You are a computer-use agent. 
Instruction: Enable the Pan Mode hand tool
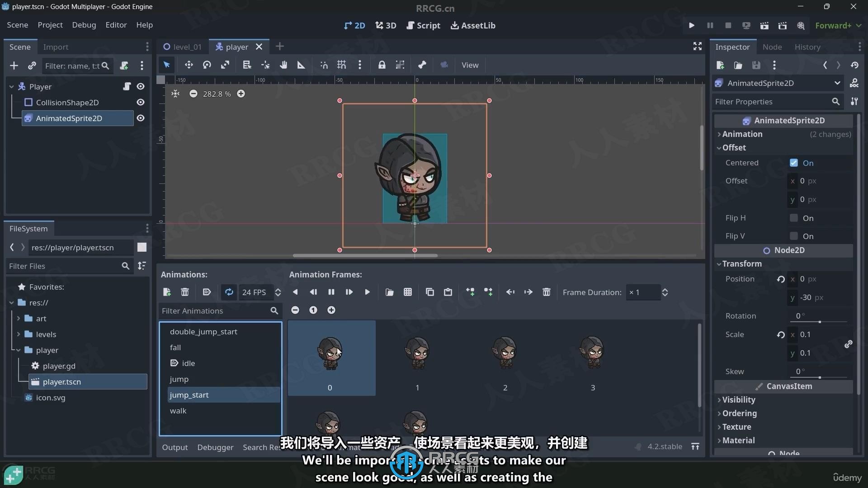(283, 65)
